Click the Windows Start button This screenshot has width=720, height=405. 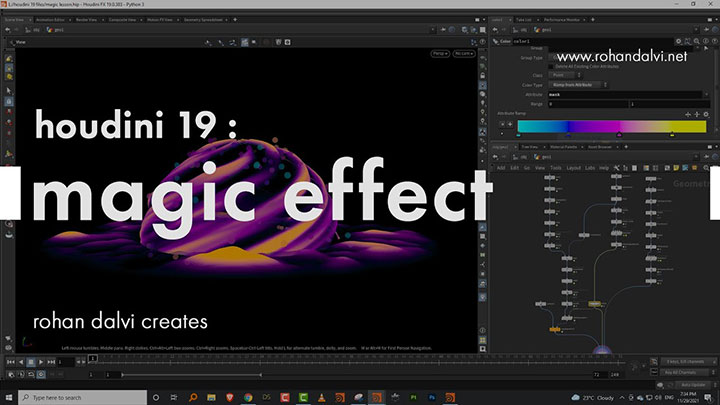click(9, 397)
